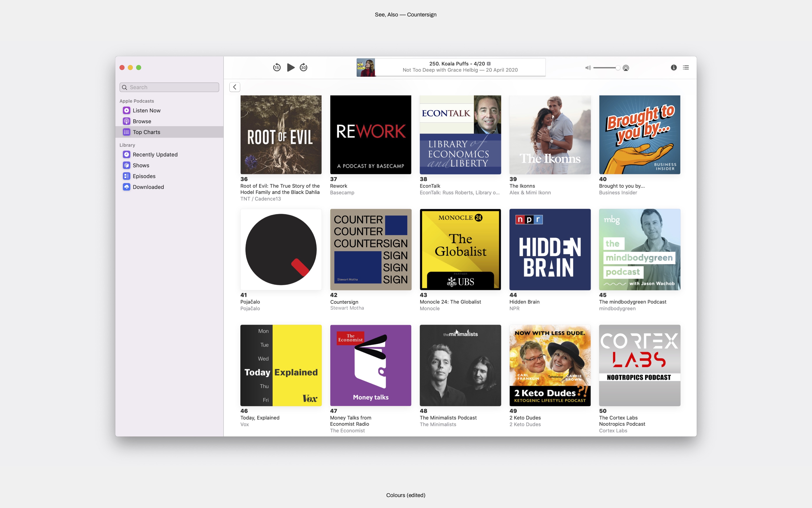This screenshot has height=508, width=812.
Task: Open The Minimalists podcast artwork
Action: (x=460, y=365)
